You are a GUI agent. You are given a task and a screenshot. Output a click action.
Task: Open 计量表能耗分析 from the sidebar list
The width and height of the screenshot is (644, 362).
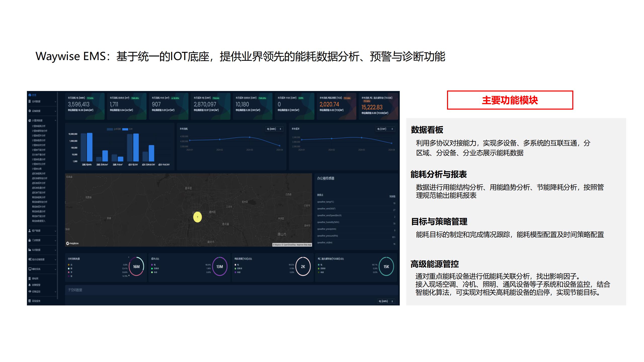39,126
